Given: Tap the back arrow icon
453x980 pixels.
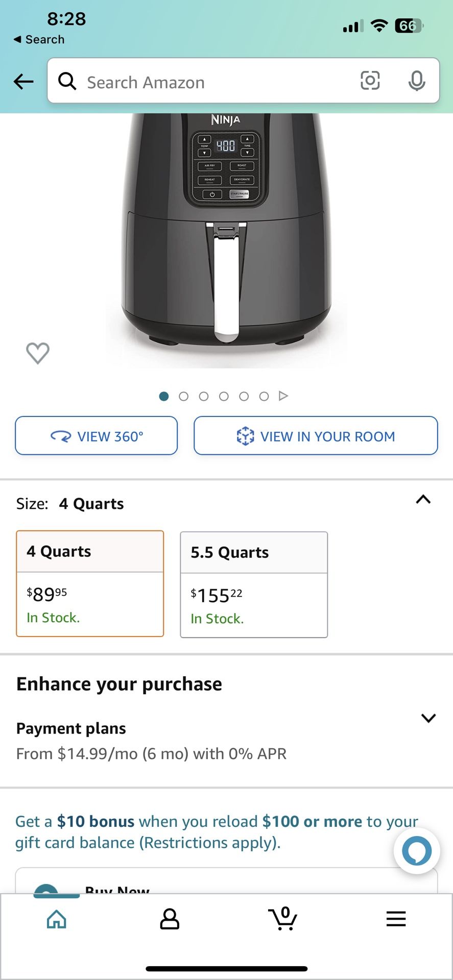Looking at the screenshot, I should click(x=23, y=81).
